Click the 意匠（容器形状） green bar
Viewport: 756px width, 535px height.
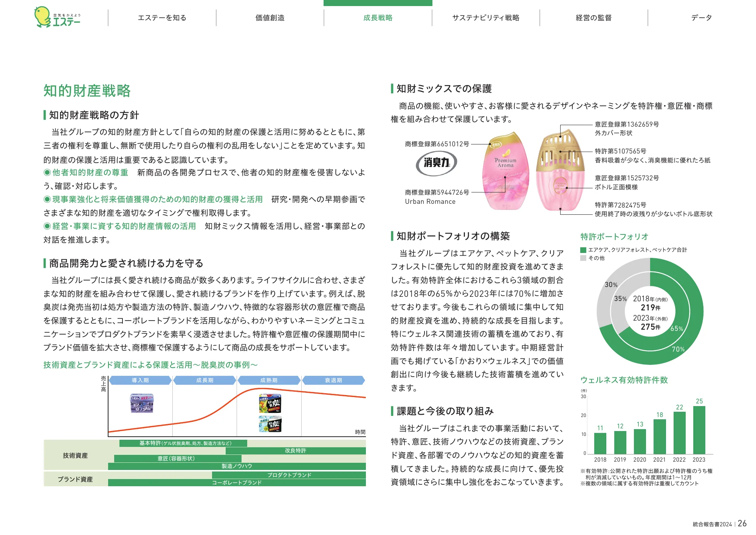(x=178, y=459)
